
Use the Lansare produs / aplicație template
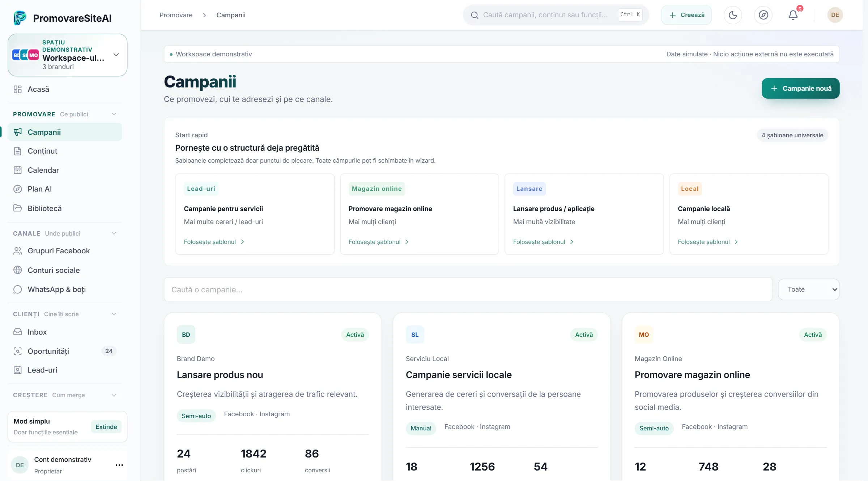[x=543, y=242]
